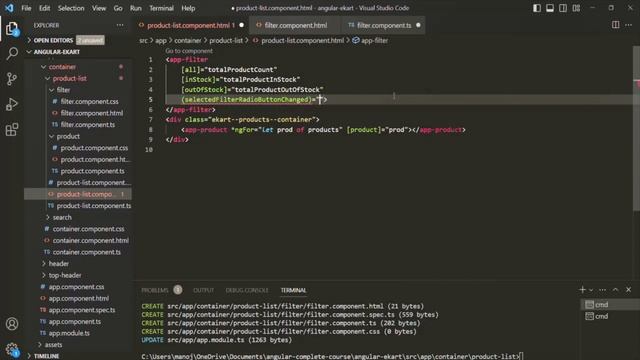
Task: Open filter.component.ts in explorer
Action: (87, 124)
